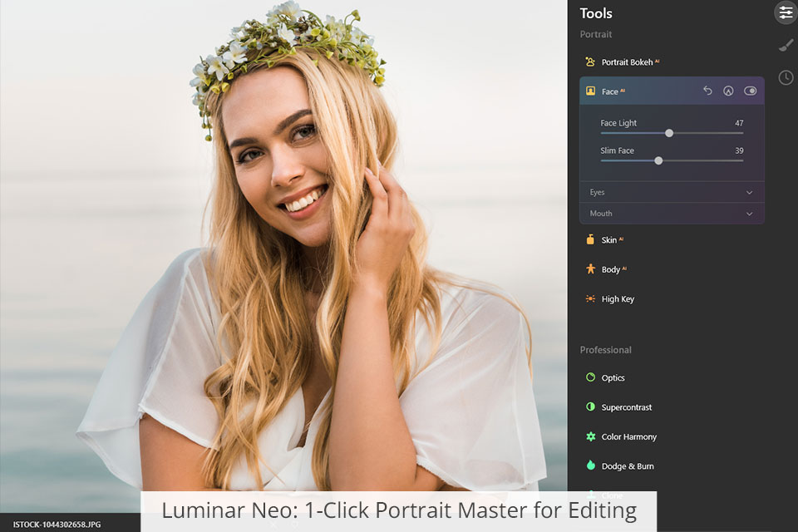This screenshot has height=532, width=798.
Task: Open the Supercontrast tool label
Action: click(x=627, y=407)
